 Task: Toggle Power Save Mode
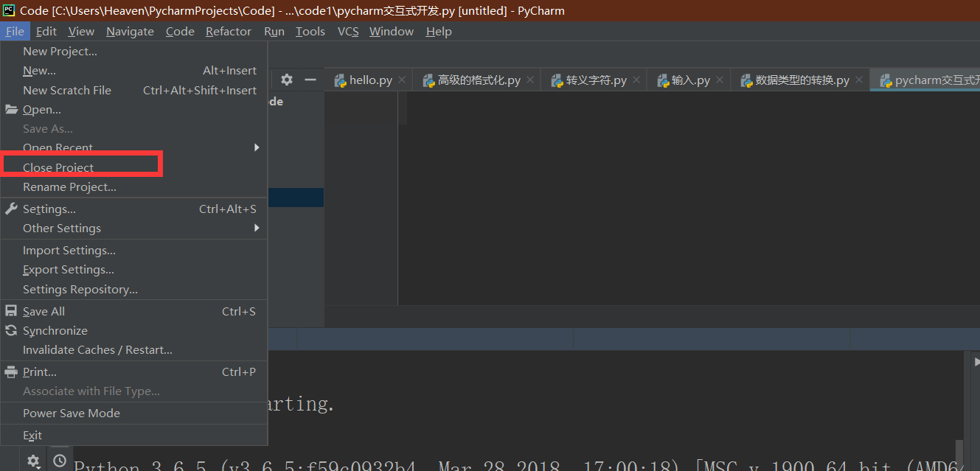133,414
